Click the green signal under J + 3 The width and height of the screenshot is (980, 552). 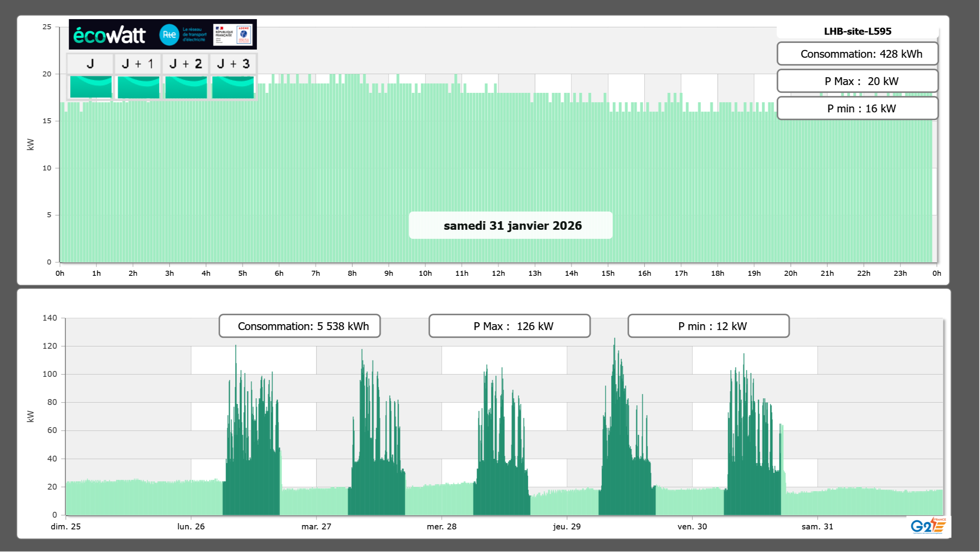pos(233,87)
